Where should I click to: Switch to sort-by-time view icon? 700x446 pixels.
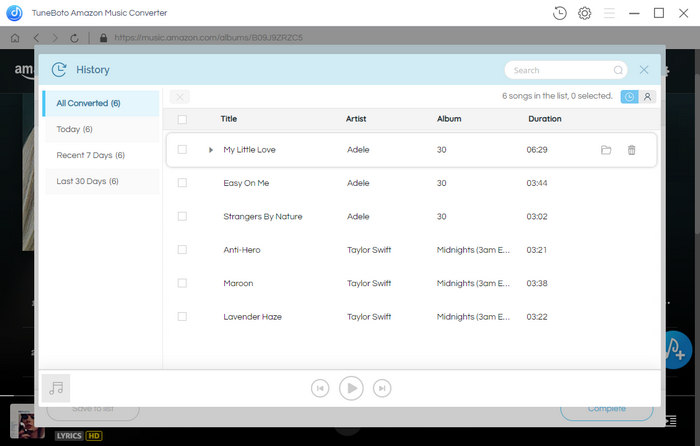629,96
